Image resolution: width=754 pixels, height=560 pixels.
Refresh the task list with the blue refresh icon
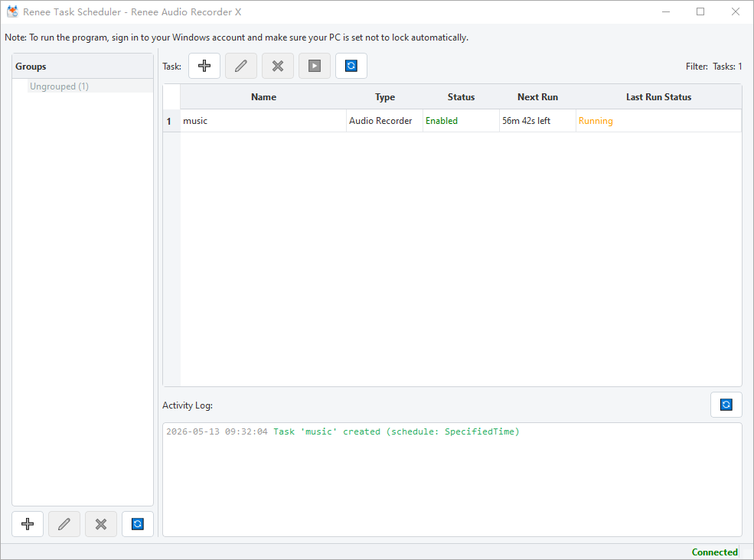tap(351, 66)
